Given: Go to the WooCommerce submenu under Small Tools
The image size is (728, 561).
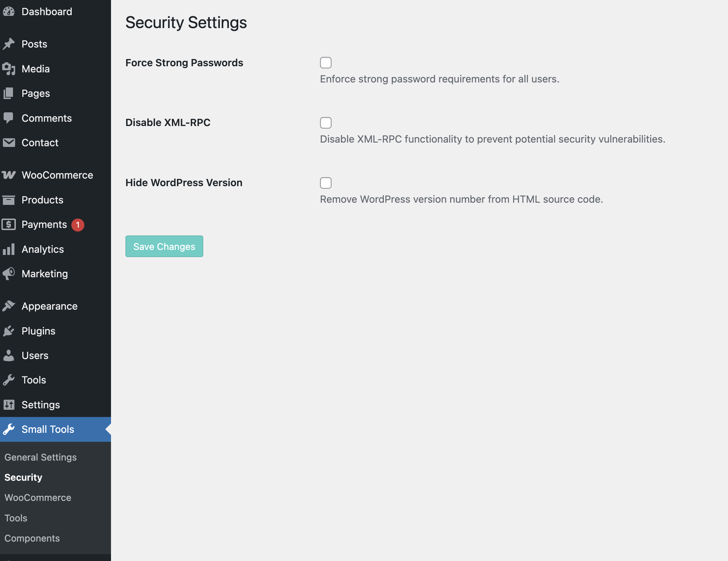Looking at the screenshot, I should [x=38, y=498].
